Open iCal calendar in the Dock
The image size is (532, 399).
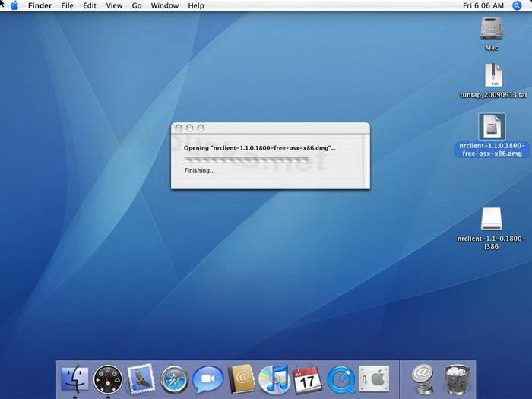[307, 378]
